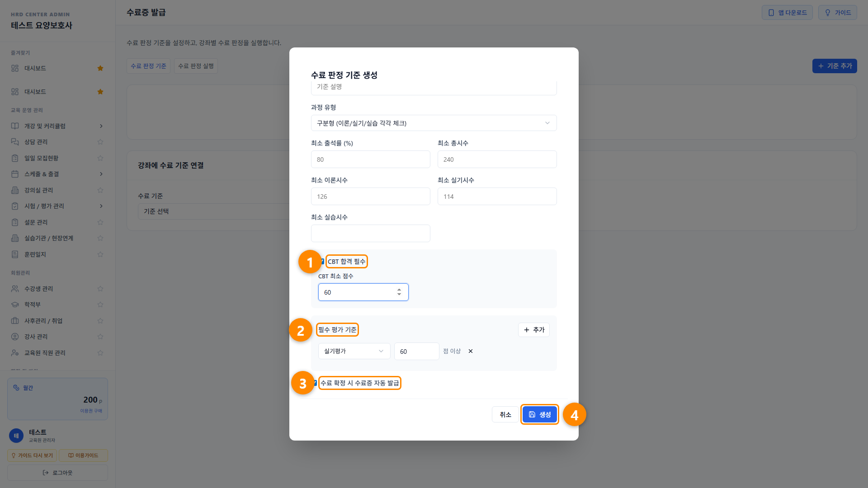Expand the 스케줄 & 출결 submenu
The height and width of the screenshot is (488, 868).
(101, 174)
